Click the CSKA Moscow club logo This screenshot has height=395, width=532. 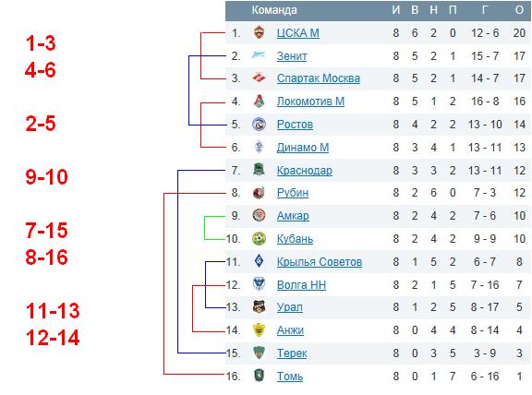[x=259, y=32]
